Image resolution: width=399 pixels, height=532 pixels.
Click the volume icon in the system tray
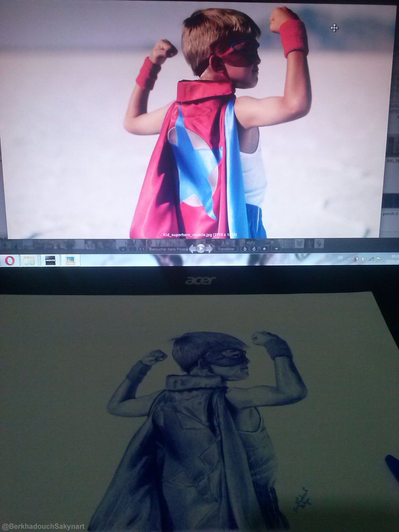(x=364, y=259)
